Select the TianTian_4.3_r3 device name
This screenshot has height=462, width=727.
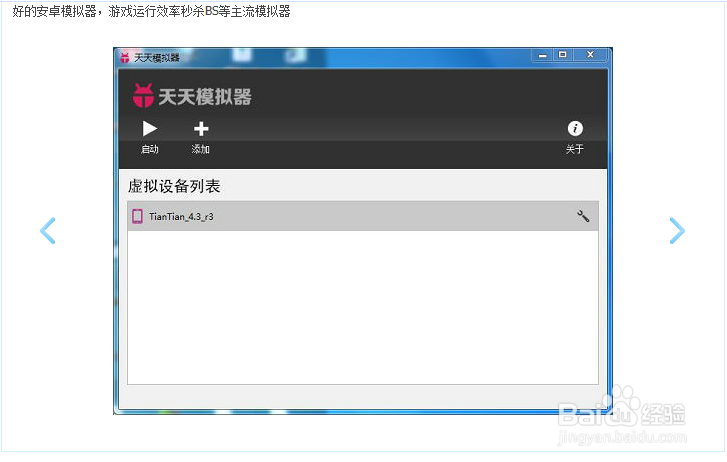point(181,217)
